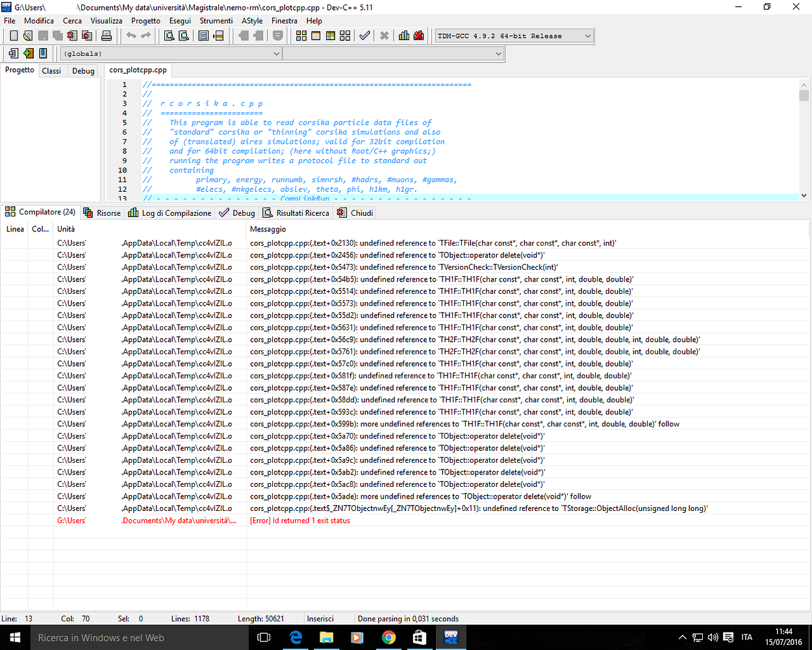Image resolution: width=812 pixels, height=650 pixels.
Task: Click the Chiudi tab to close panel
Action: pos(355,213)
